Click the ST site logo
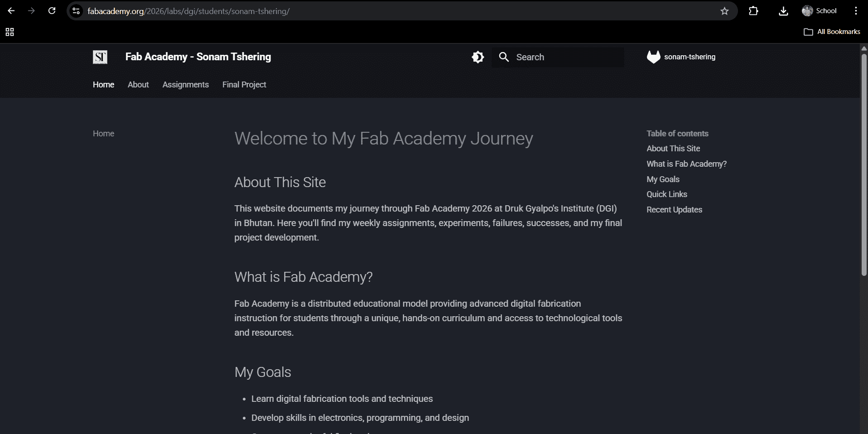Viewport: 868px width, 434px height. pos(100,57)
